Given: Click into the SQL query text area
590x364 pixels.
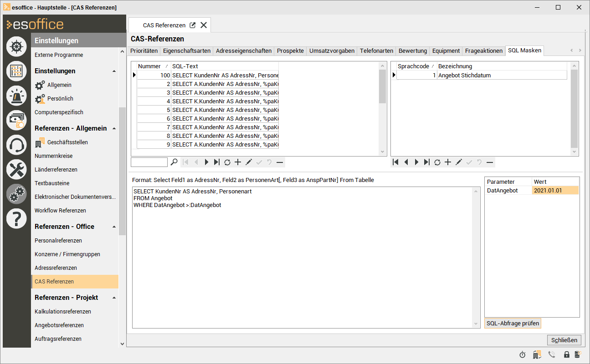Looking at the screenshot, I should coord(303,258).
